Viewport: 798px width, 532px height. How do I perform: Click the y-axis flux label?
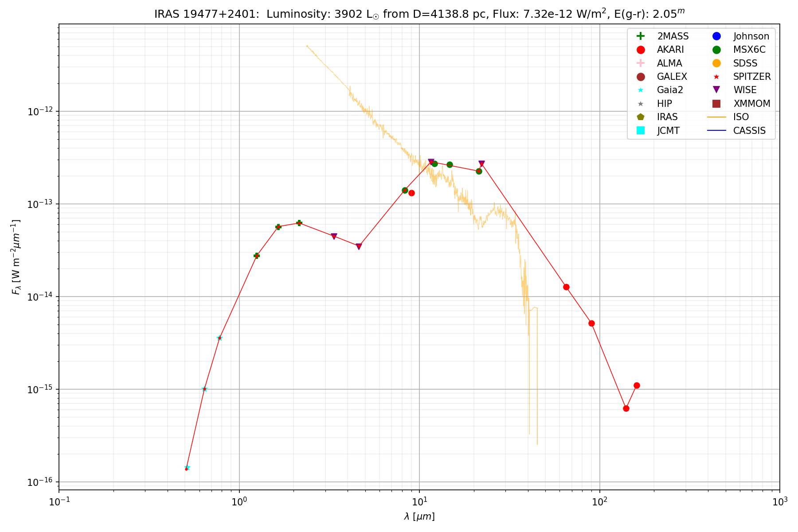pyautogui.click(x=16, y=257)
